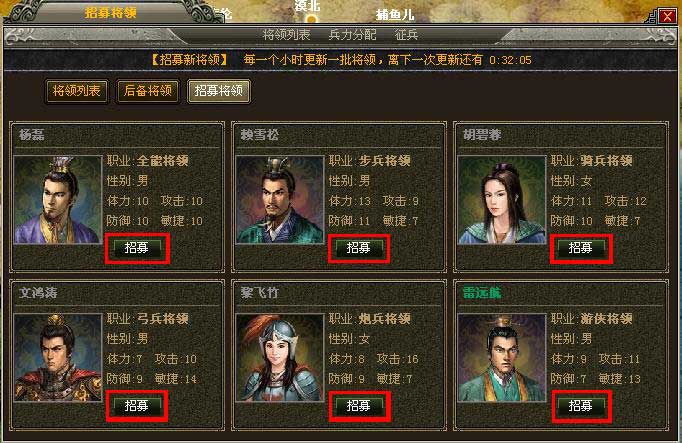Click 文鸿涛's archer general portrait

(x=58, y=357)
